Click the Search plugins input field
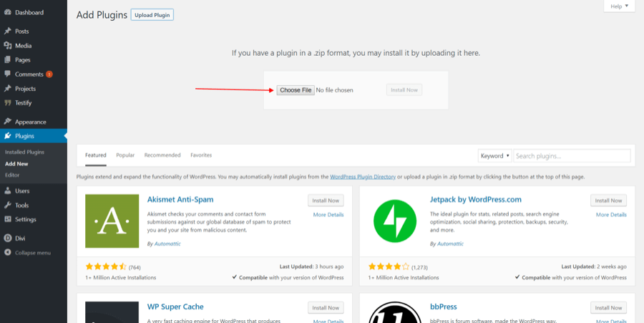 (572, 155)
